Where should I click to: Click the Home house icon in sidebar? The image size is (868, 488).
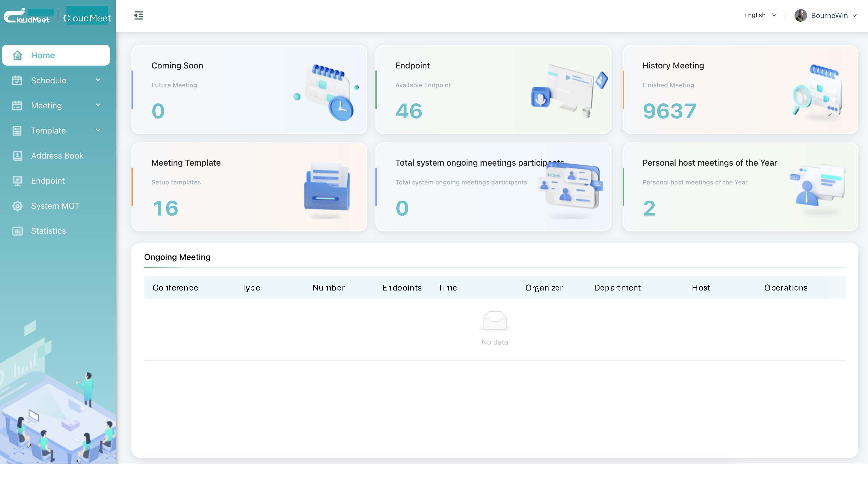[x=17, y=55]
